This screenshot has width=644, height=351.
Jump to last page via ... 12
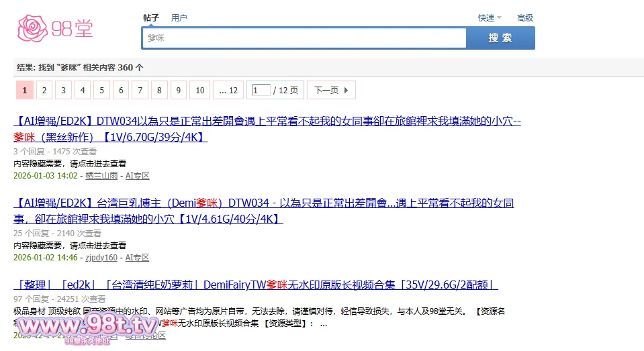click(x=228, y=91)
